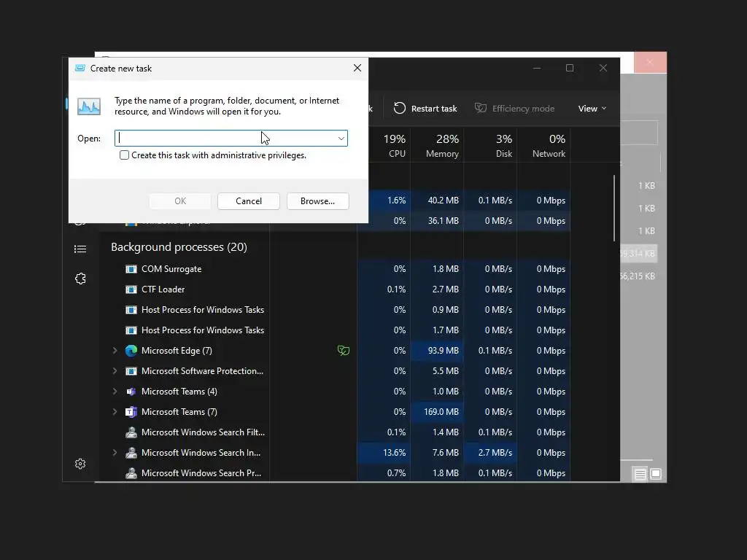Viewport: 747px width, 560px height.
Task: Expand the Microsoft Software Protection entry
Action: coord(115,371)
